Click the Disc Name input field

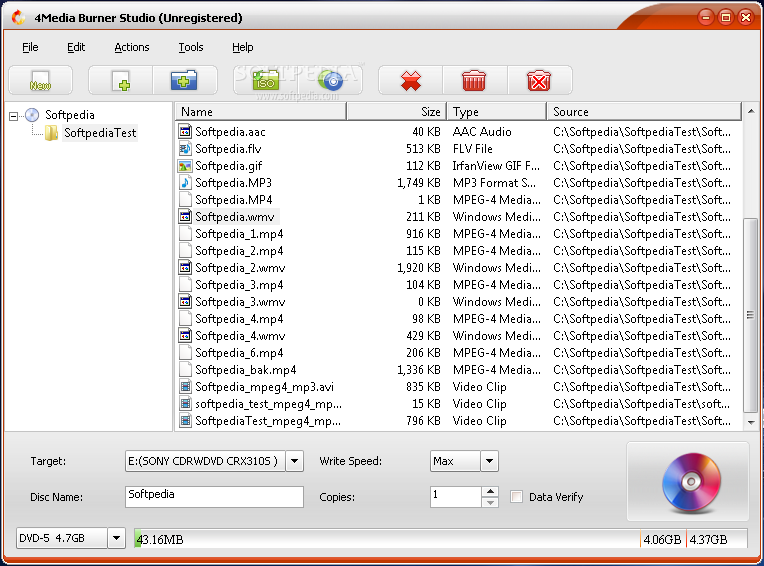click(214, 496)
